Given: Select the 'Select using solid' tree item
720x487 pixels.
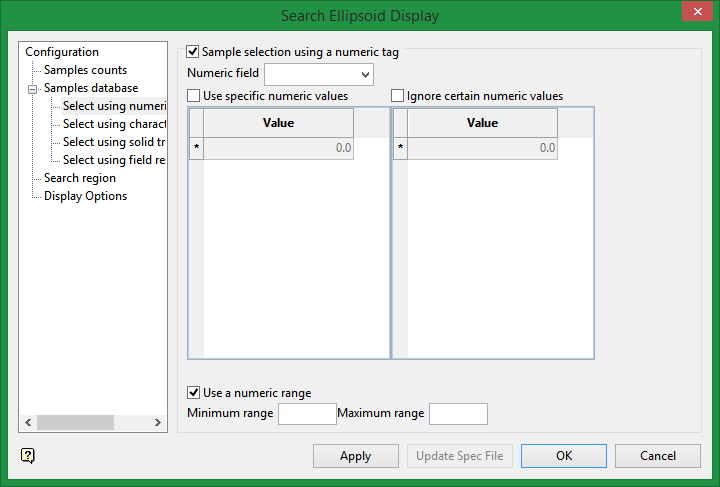Looking at the screenshot, I should 114,142.
